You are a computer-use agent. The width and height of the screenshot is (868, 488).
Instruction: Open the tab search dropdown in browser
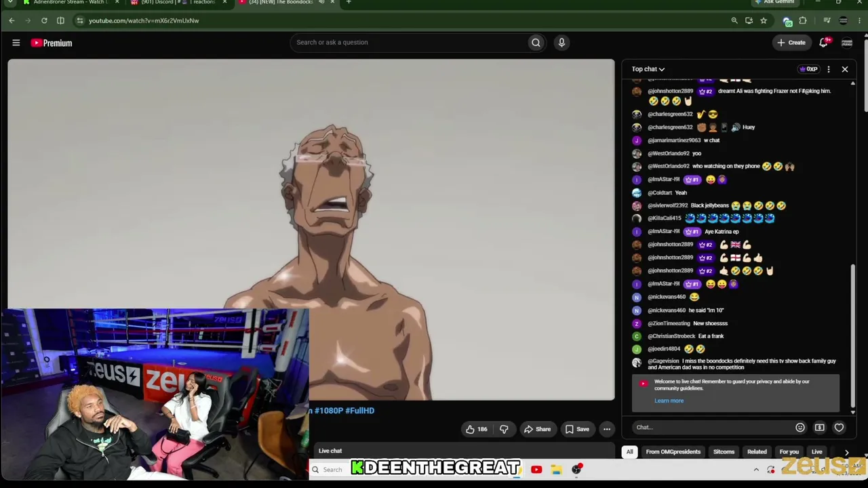click(10, 2)
